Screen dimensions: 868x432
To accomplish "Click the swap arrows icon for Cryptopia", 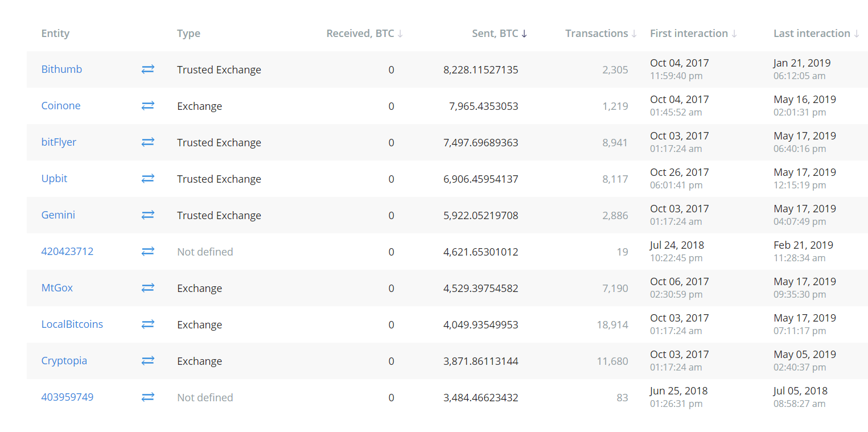I will 148,361.
